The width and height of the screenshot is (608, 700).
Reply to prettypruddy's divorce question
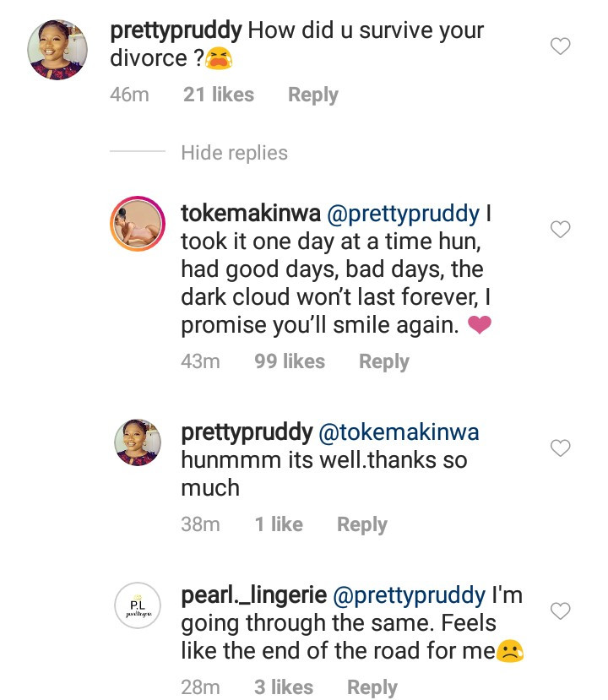click(312, 95)
